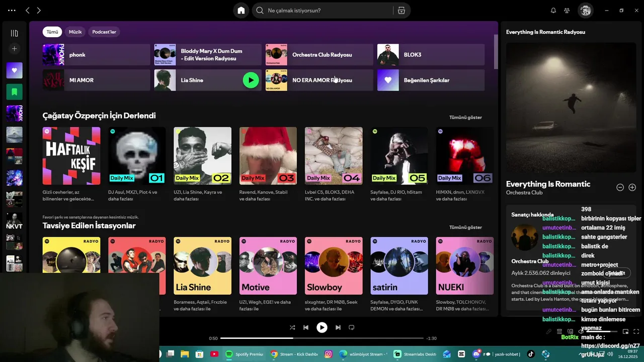Open the BLOK3 shortcut tile
This screenshot has height=362, width=644.
[431, 54]
